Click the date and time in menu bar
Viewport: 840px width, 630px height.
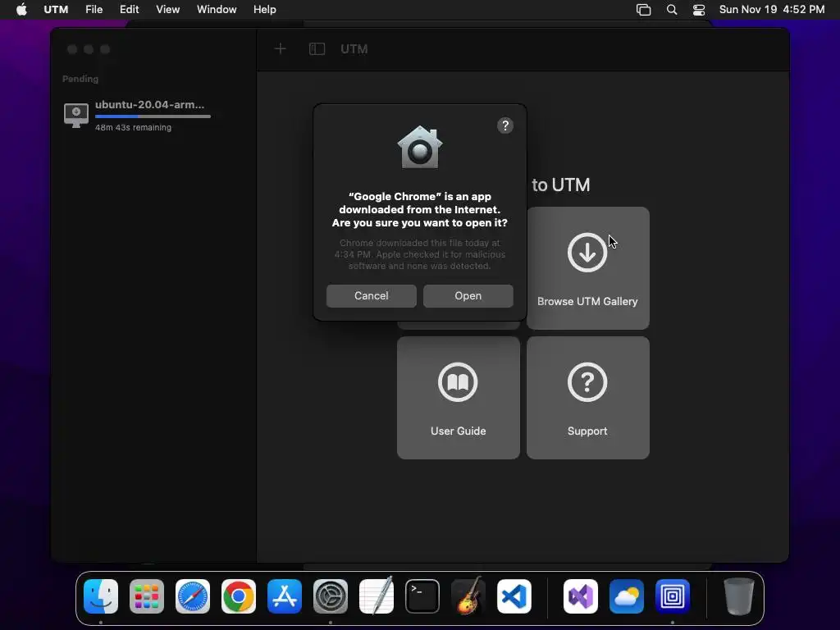[771, 10]
